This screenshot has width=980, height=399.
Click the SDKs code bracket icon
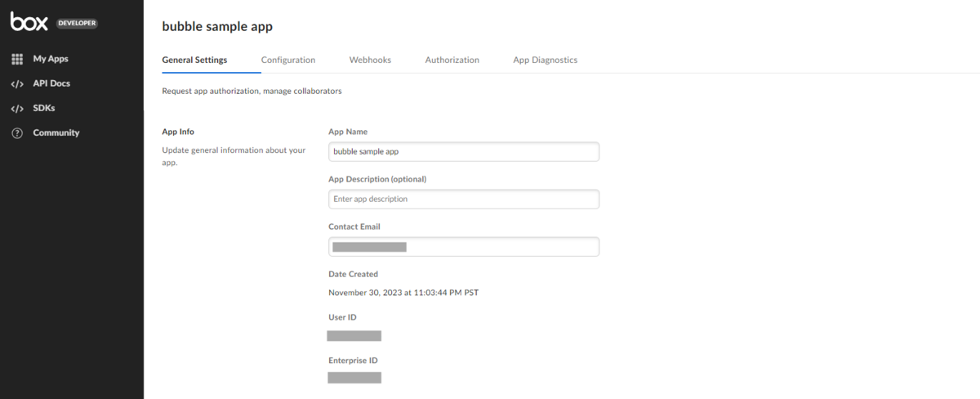pos(17,108)
